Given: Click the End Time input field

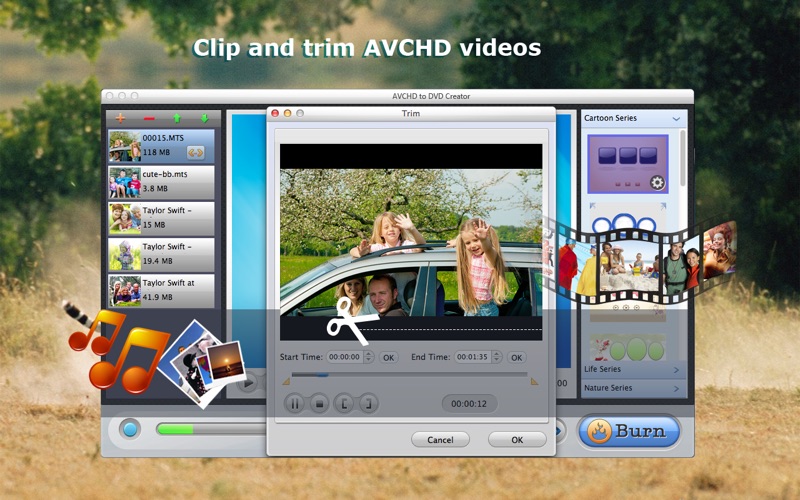Looking at the screenshot, I should (x=473, y=357).
